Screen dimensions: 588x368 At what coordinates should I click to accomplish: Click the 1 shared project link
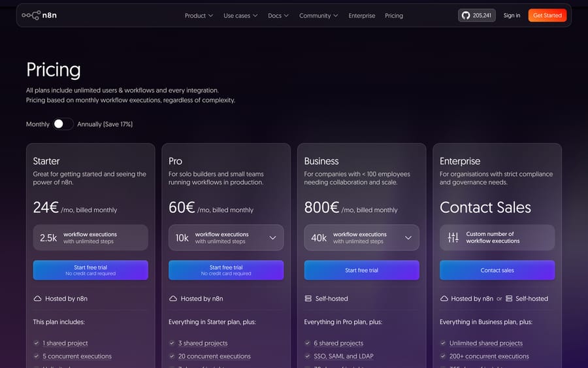tap(65, 343)
